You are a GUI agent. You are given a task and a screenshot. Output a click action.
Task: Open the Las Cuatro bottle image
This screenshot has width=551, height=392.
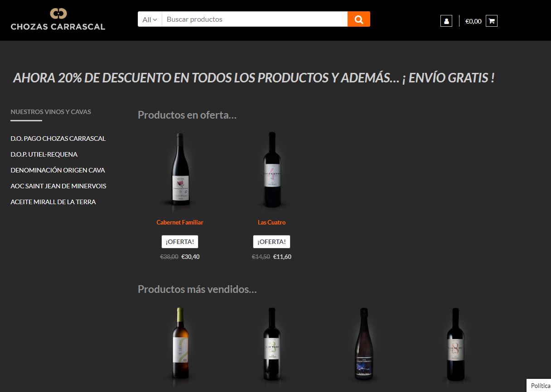272,169
